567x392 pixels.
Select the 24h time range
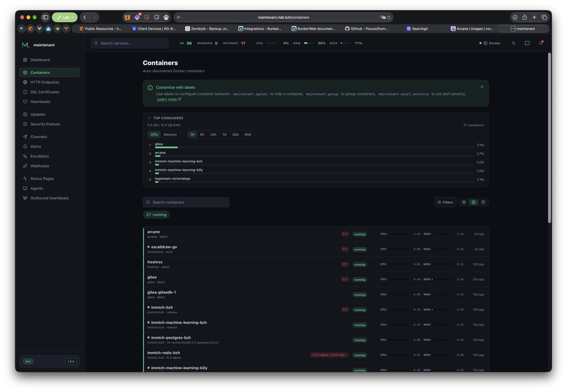(x=213, y=135)
